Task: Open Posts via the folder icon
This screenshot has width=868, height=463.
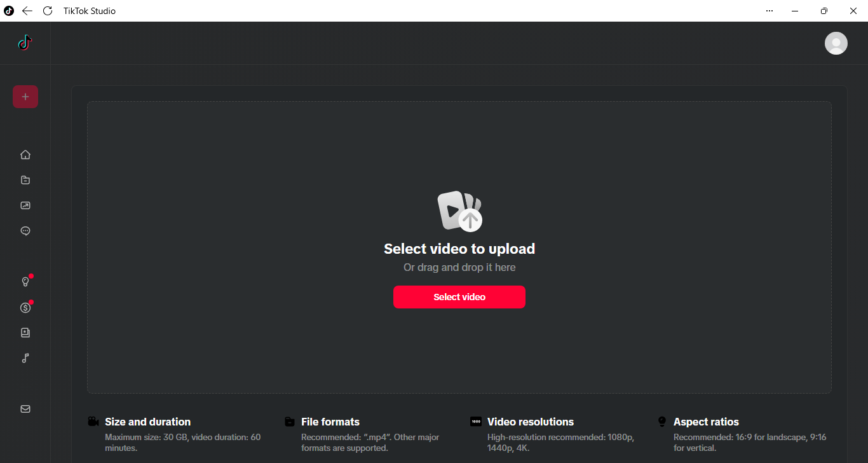Action: (25, 180)
